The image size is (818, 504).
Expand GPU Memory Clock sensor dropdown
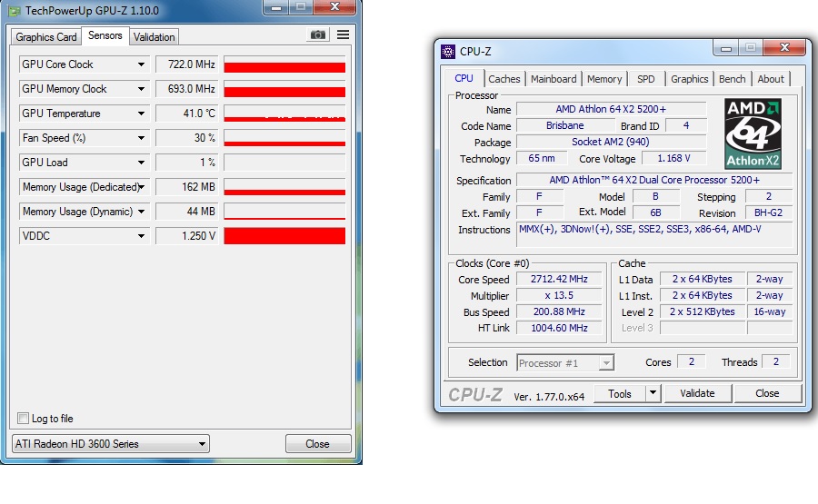click(141, 89)
